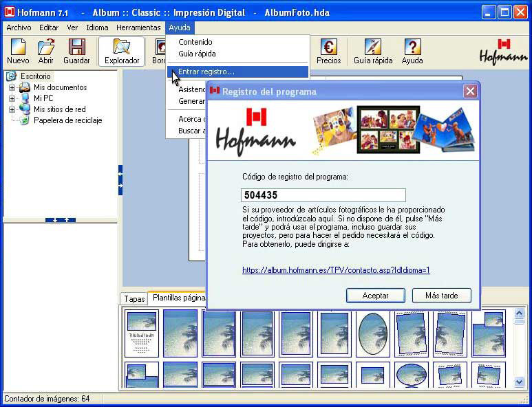Select the Mi PC computer icon
This screenshot has width=532, height=407.
[x=25, y=98]
